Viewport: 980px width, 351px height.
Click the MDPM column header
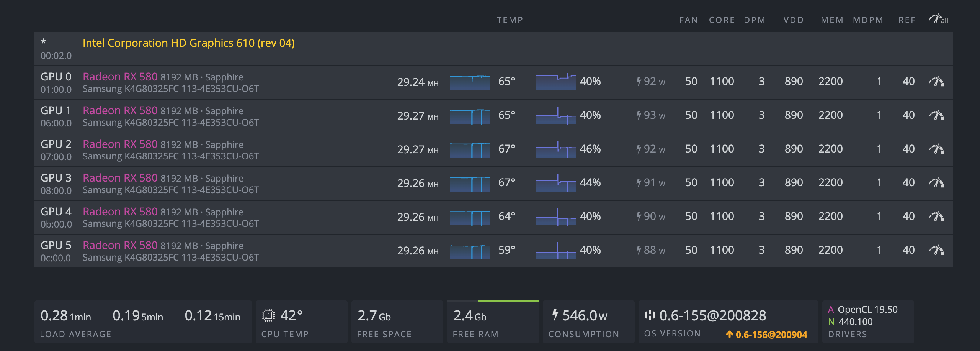868,20
